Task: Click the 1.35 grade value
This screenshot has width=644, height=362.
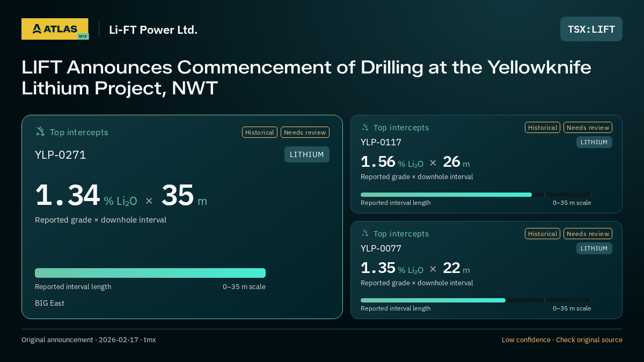Action: [x=378, y=268]
